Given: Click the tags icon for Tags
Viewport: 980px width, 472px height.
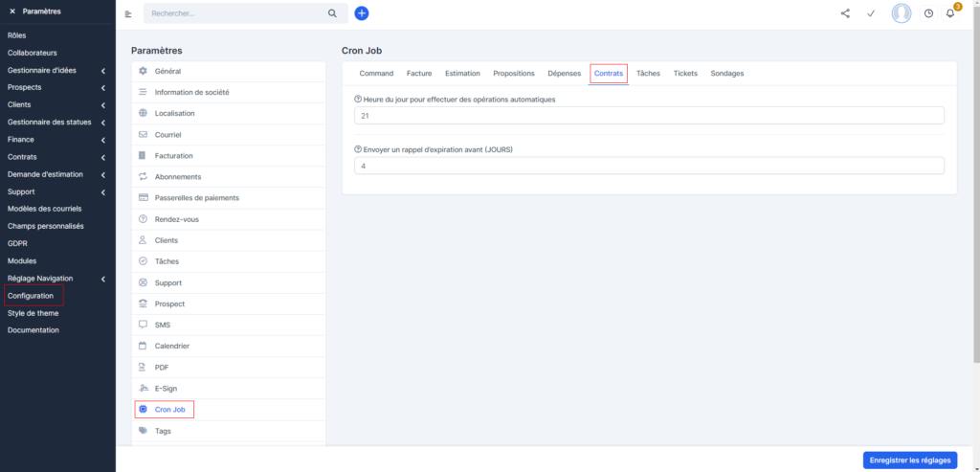Looking at the screenshot, I should click(143, 431).
